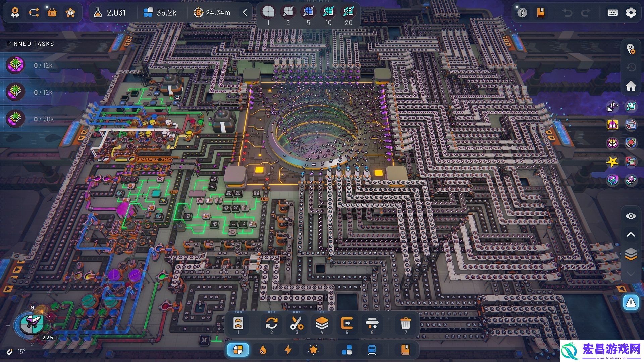The width and height of the screenshot is (644, 362).
Task: Open the tasks tree icon
Action: pos(34,13)
